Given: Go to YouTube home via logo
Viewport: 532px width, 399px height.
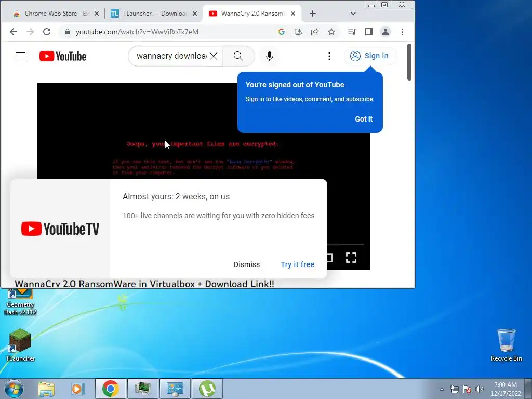Looking at the screenshot, I should tap(63, 56).
